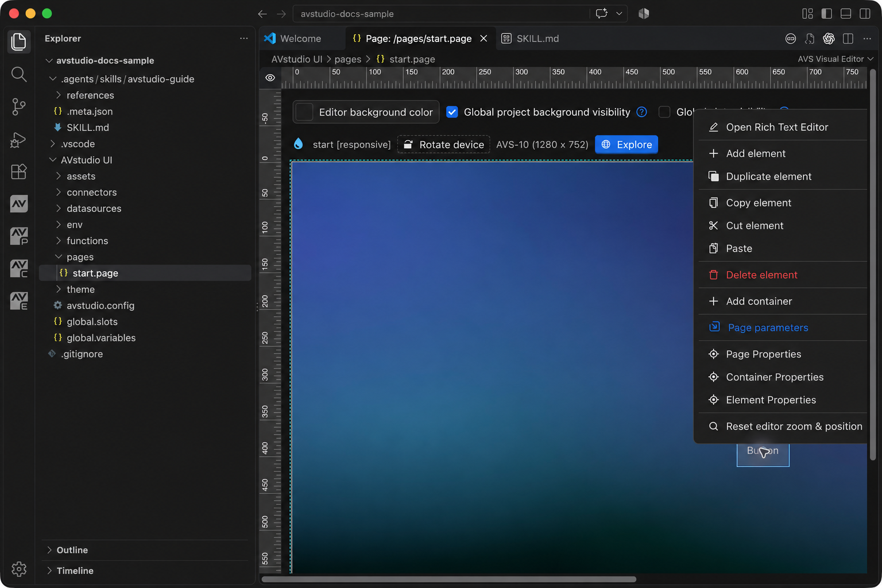
Task: Open the Search view in activity bar
Action: [19, 74]
